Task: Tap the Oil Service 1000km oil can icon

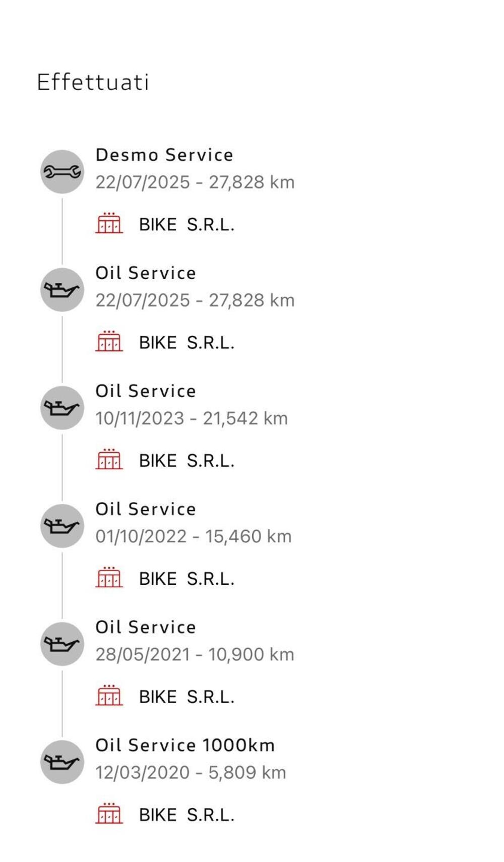Action: point(62,762)
